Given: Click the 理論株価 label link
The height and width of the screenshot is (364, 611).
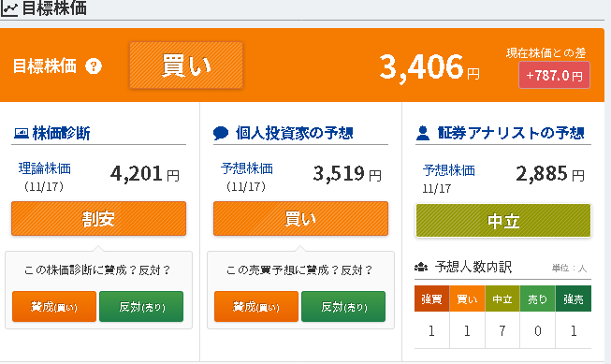Looking at the screenshot, I should (x=45, y=168).
